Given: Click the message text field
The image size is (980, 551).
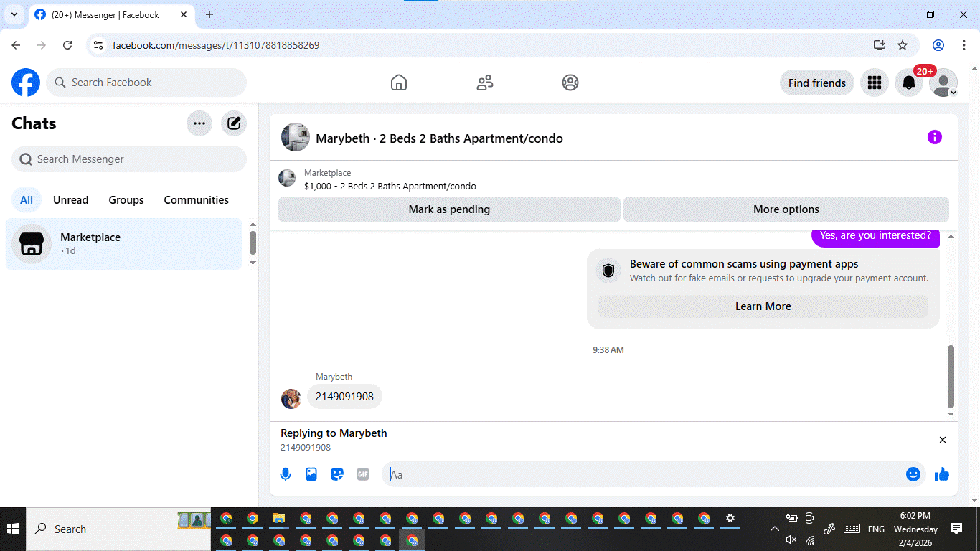Looking at the screenshot, I should [x=646, y=474].
